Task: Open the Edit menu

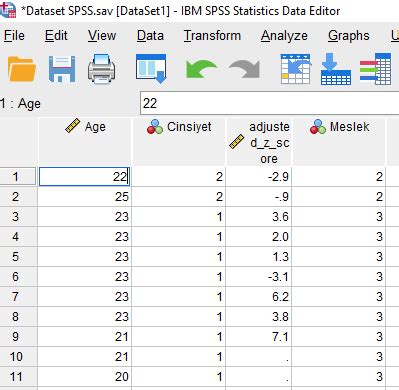Action: pyautogui.click(x=56, y=35)
